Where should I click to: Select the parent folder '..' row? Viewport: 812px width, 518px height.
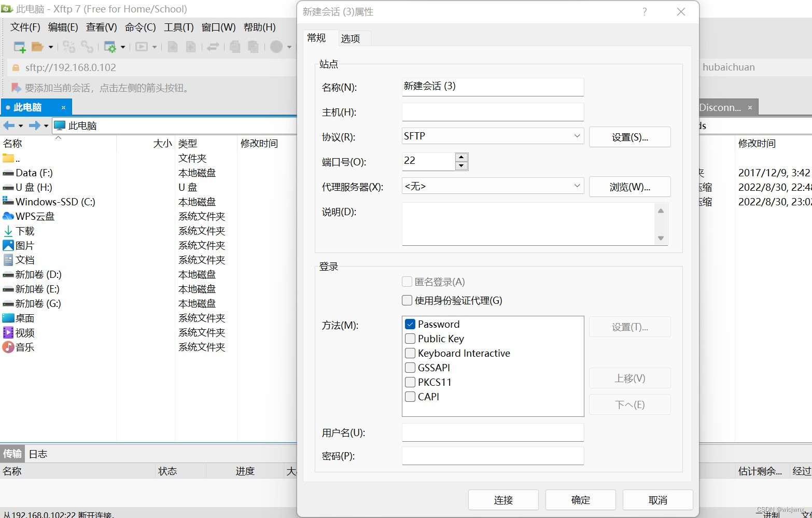(x=148, y=158)
